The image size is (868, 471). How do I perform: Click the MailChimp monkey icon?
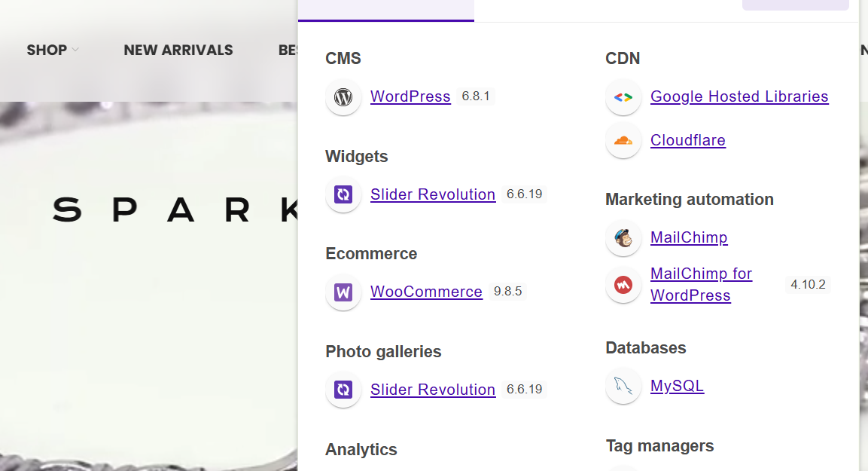click(623, 238)
